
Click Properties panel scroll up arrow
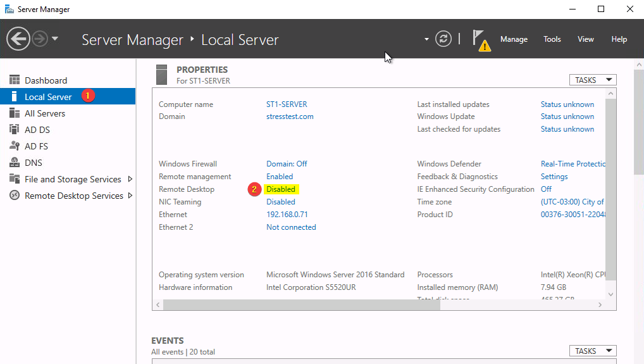click(610, 94)
